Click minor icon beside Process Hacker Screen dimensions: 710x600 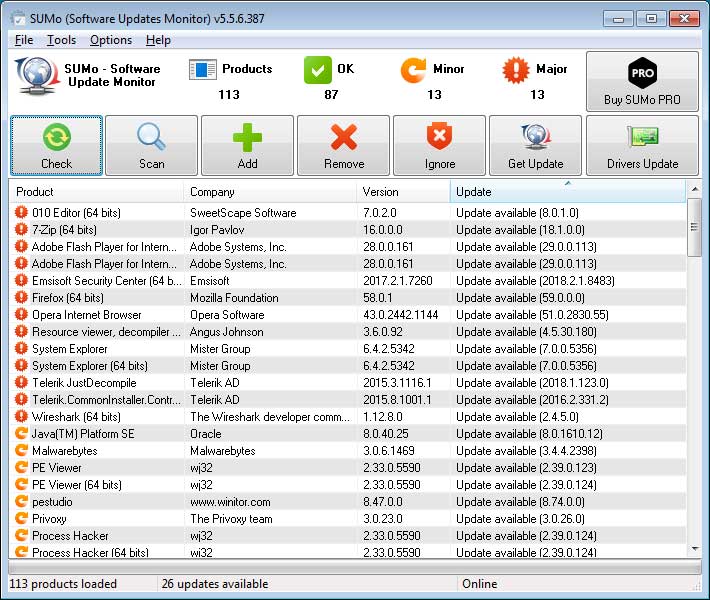(21, 536)
